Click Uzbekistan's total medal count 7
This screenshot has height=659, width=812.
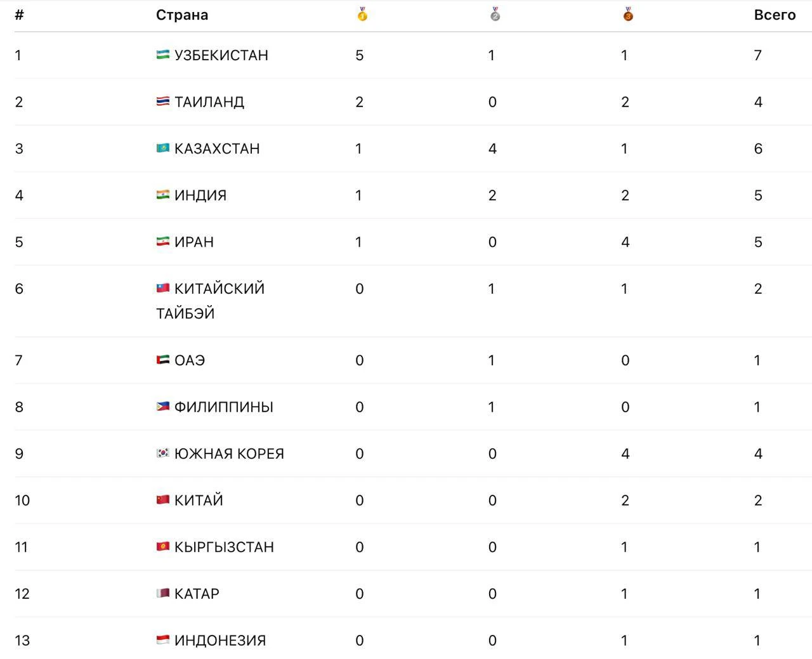click(757, 55)
